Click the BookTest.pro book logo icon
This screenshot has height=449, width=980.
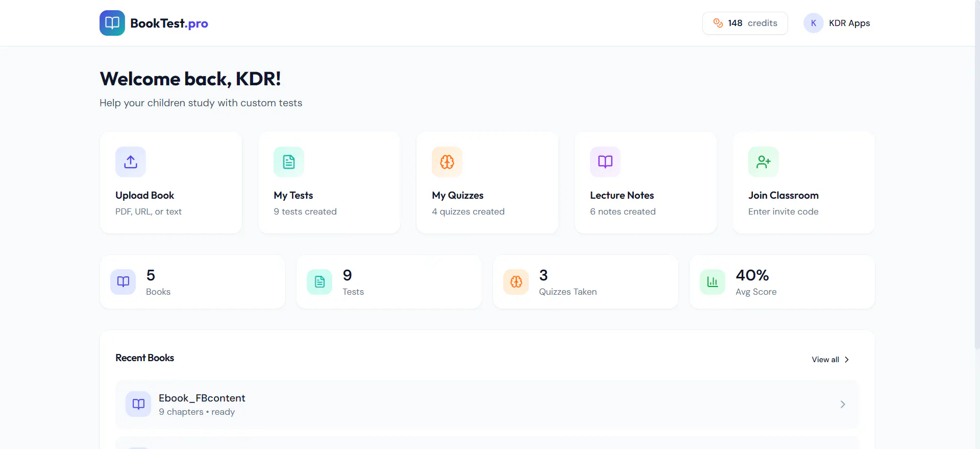[x=112, y=23]
